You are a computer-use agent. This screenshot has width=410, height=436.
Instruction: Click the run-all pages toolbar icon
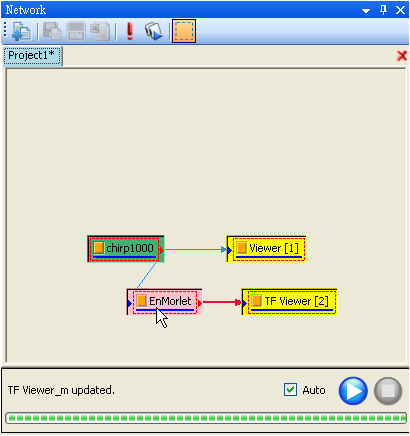coord(154,32)
